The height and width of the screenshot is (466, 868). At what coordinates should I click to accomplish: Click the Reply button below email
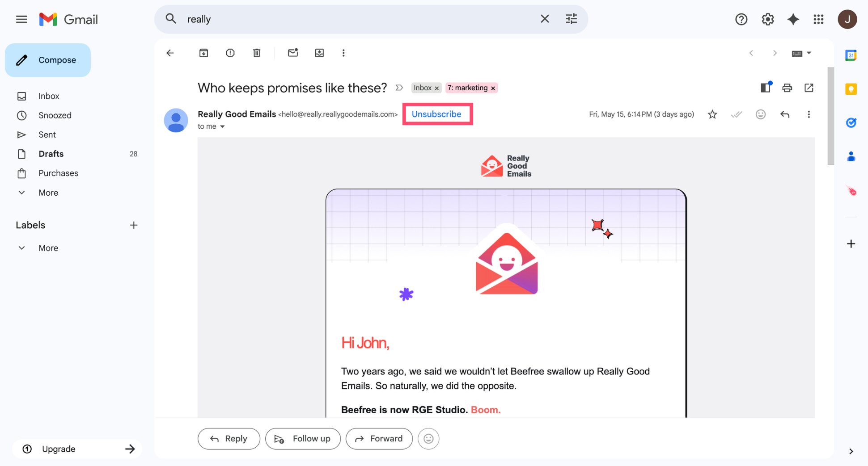[x=229, y=439]
